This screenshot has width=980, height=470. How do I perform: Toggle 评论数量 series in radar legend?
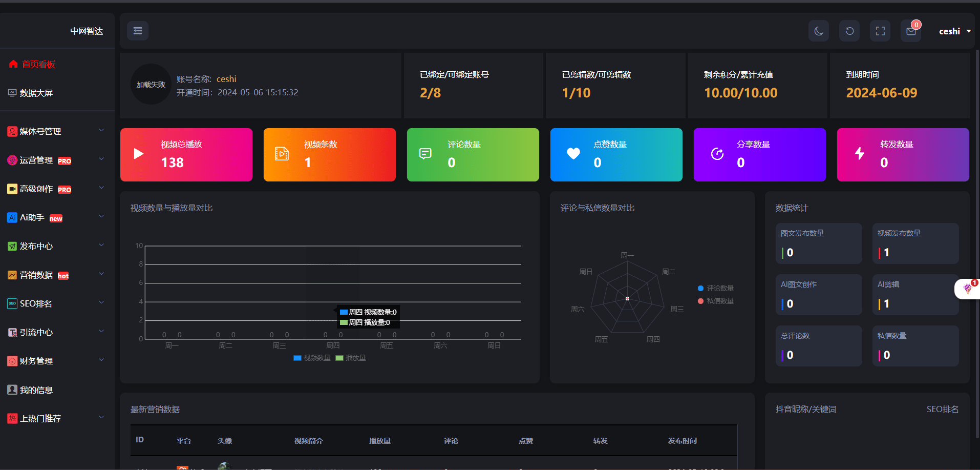coord(716,288)
